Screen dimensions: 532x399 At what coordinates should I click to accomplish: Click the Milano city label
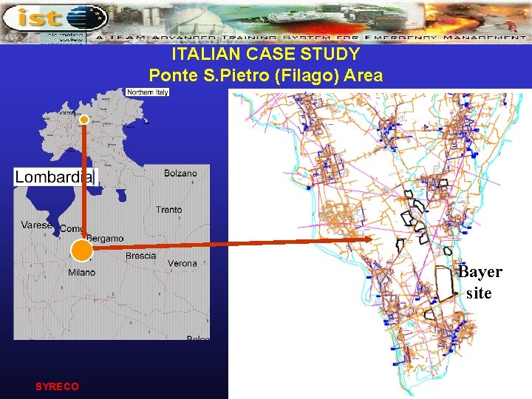[82, 273]
